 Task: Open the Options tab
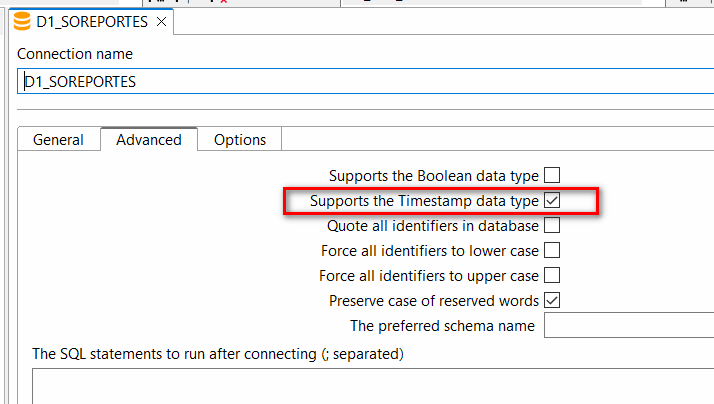[240, 139]
